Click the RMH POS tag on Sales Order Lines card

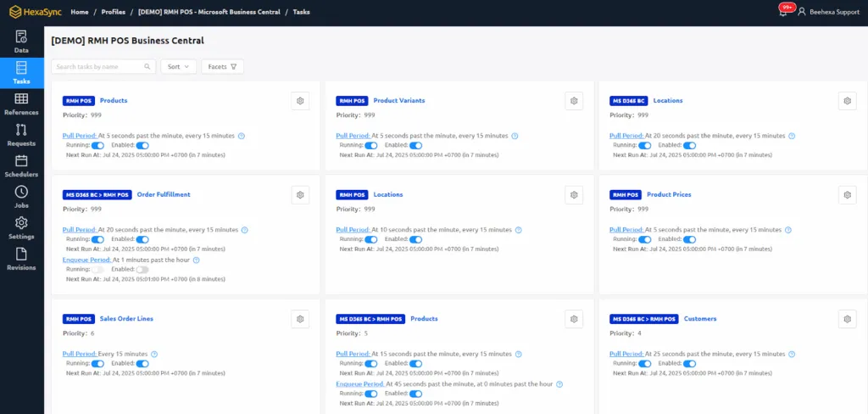tap(79, 319)
